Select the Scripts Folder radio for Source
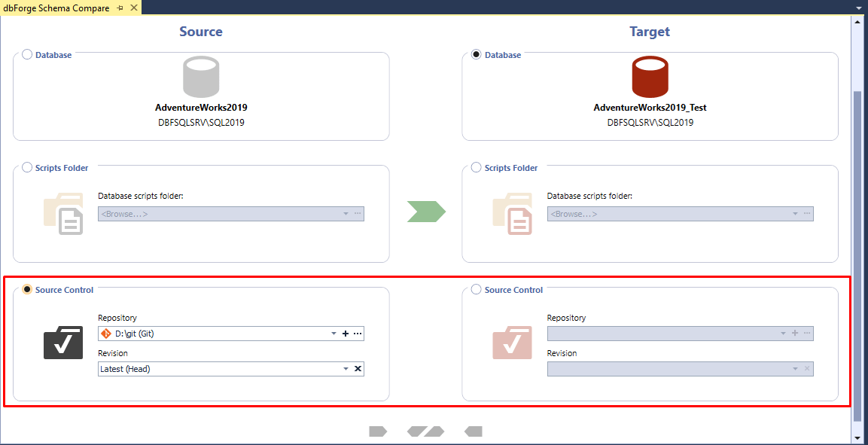 click(26, 167)
